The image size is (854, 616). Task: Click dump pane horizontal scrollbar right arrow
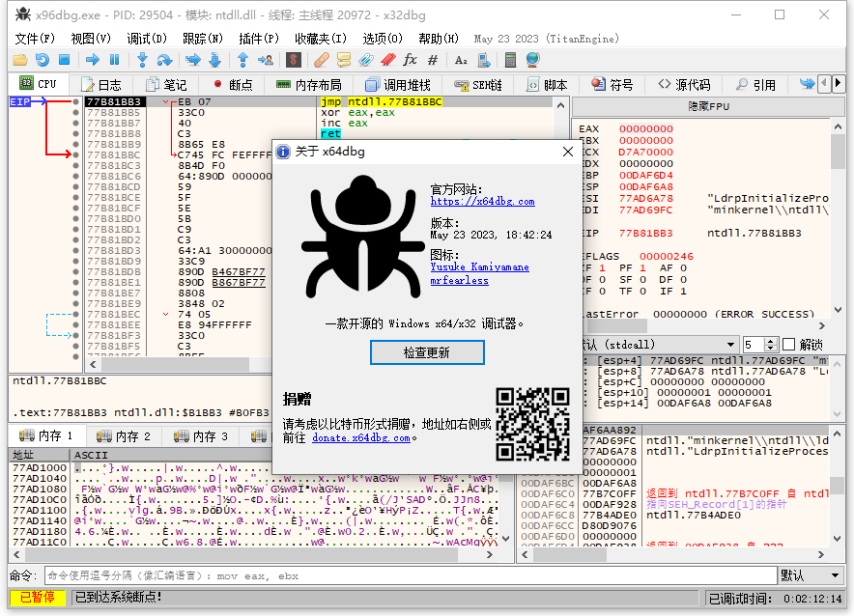(490, 555)
